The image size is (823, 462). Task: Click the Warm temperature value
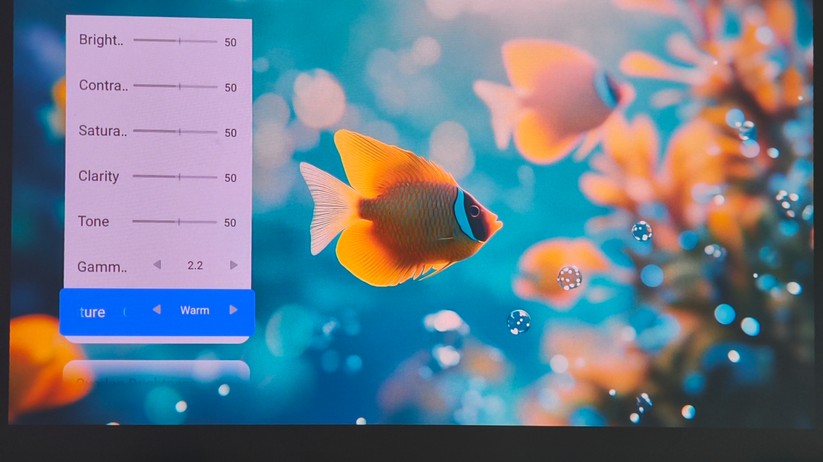pos(195,310)
